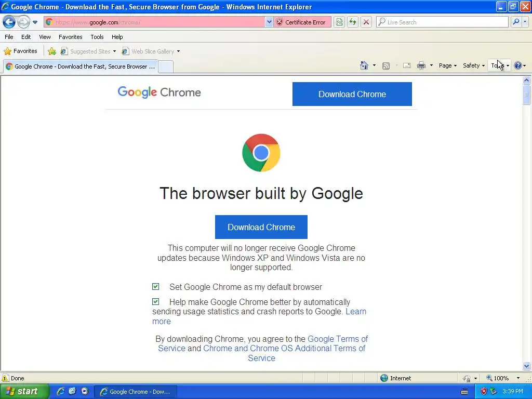Open the Page command menu
The width and height of the screenshot is (532, 399).
point(448,65)
